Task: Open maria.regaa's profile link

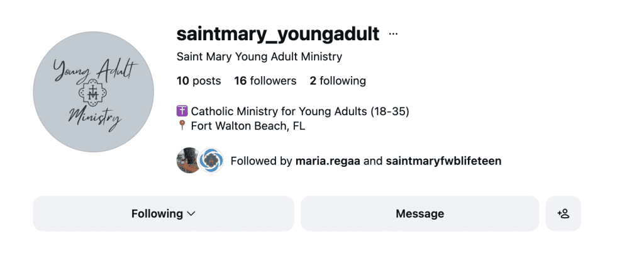Action: [328, 160]
